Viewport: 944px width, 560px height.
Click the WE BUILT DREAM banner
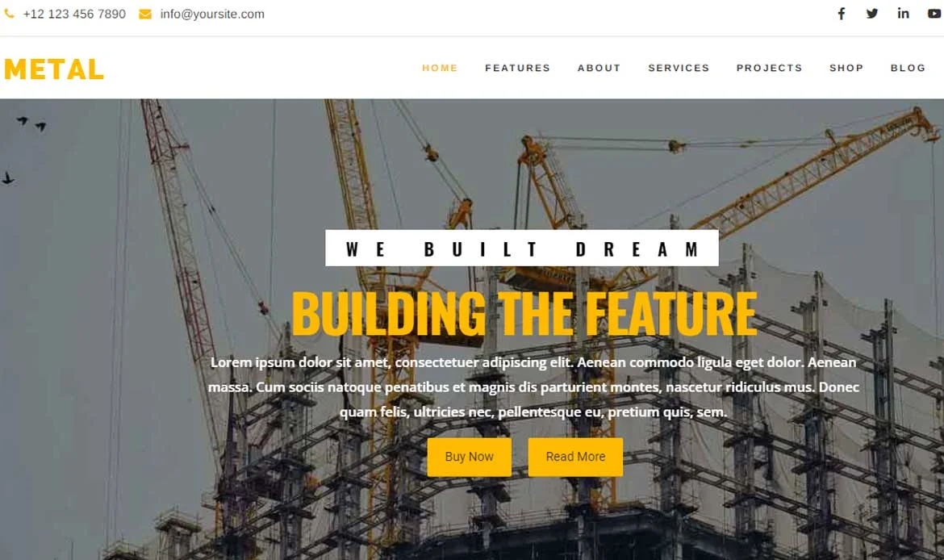pos(522,248)
